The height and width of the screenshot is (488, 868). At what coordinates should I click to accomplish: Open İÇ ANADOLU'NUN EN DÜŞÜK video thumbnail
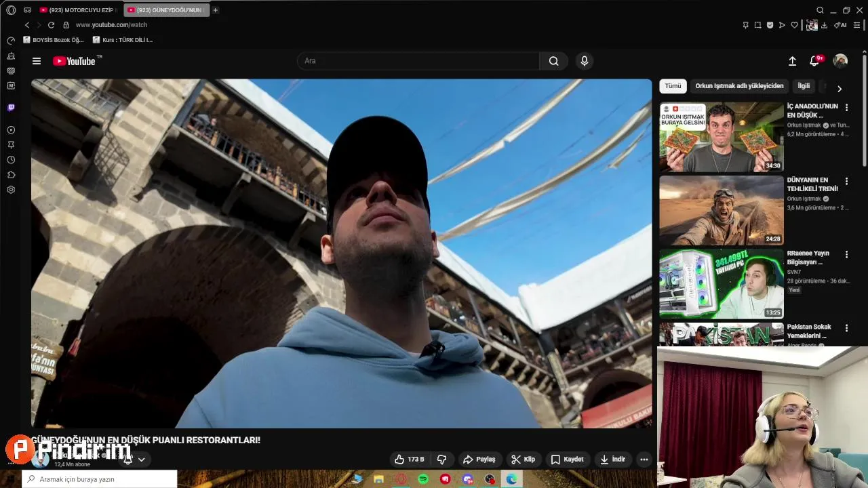(x=722, y=137)
